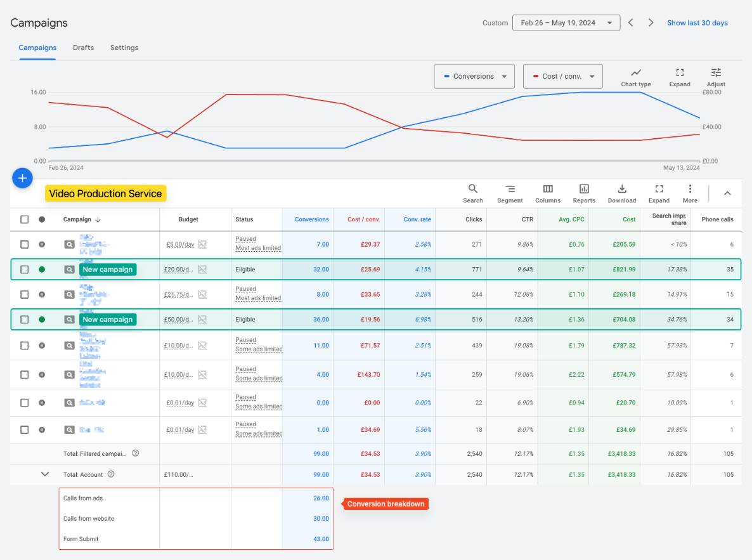Click the Show last 30 days link
The image size is (752, 560).
[697, 23]
